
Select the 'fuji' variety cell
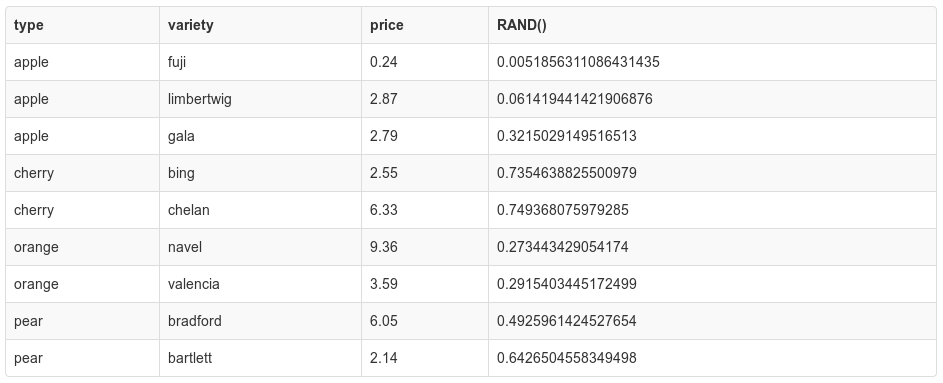point(260,62)
